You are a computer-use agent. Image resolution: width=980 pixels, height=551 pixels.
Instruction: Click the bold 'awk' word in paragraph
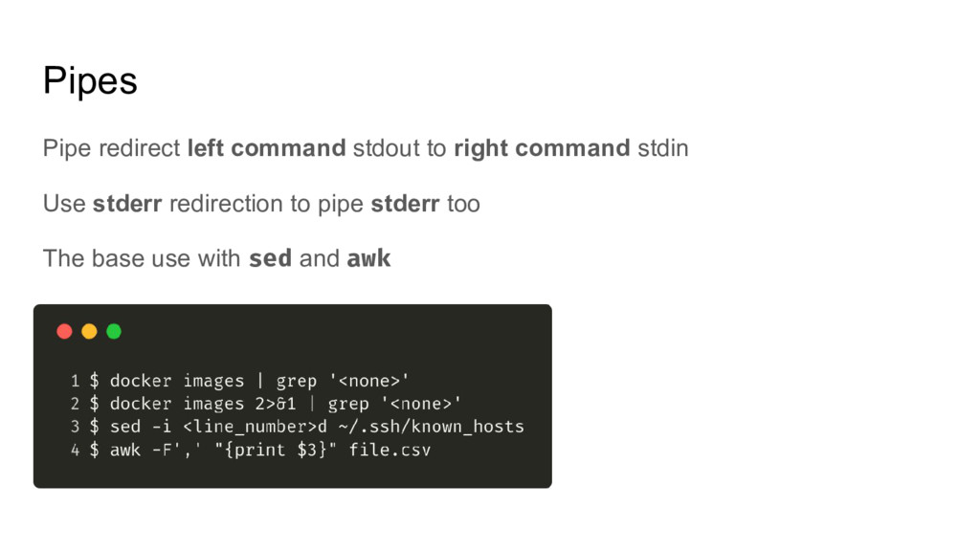click(x=368, y=258)
